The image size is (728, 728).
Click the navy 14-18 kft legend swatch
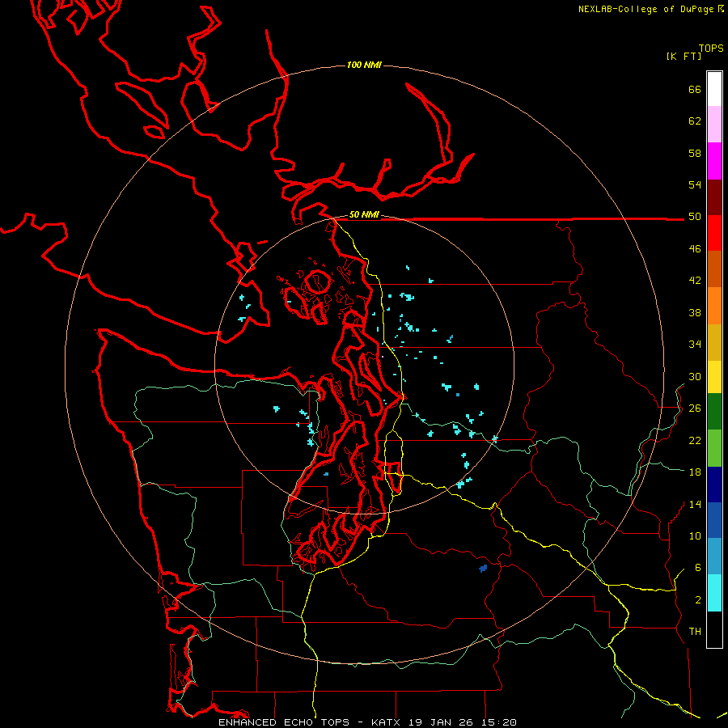tap(714, 485)
